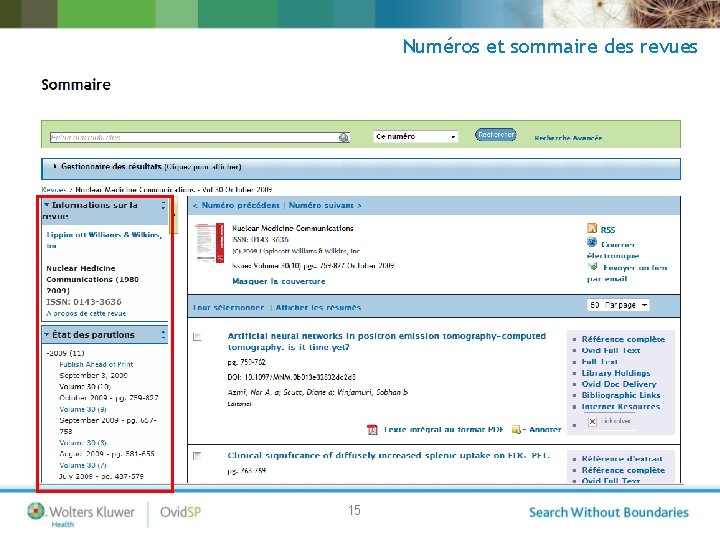Go to Numéro suivant

[325, 205]
